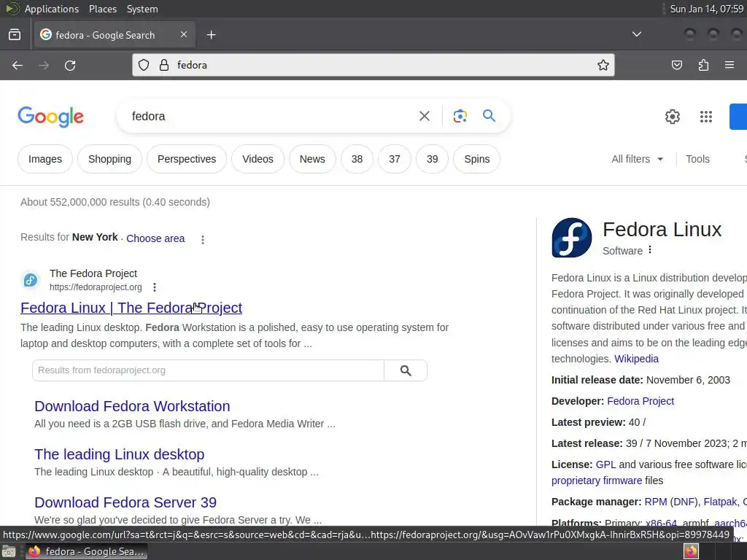
Task: Go back using the browser back arrow
Action: pos(18,65)
